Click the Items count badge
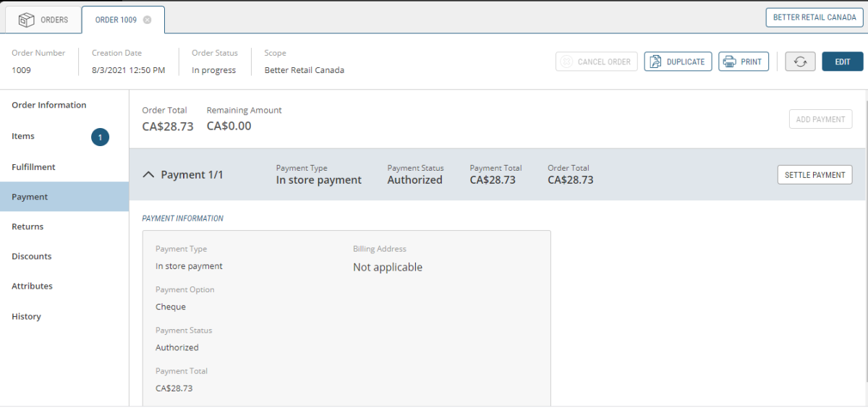This screenshot has width=868, height=408. click(100, 137)
